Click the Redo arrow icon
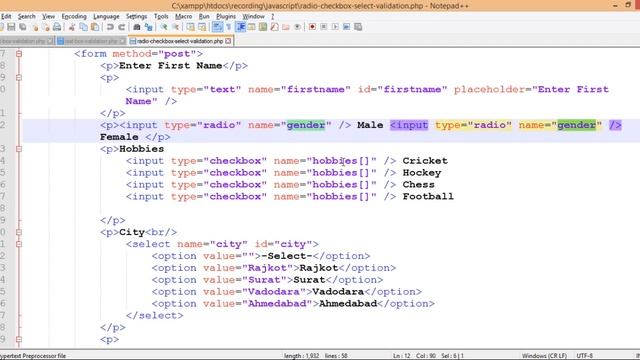Image resolution: width=640 pixels, height=360 pixels. coord(121,27)
